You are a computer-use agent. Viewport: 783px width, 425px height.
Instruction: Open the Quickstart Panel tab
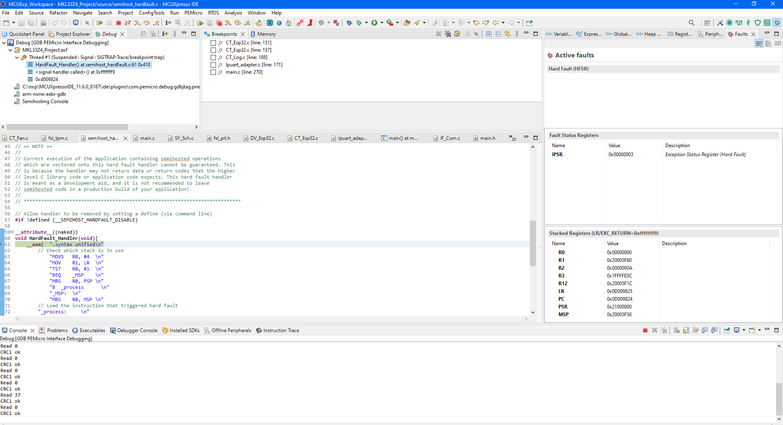point(23,34)
